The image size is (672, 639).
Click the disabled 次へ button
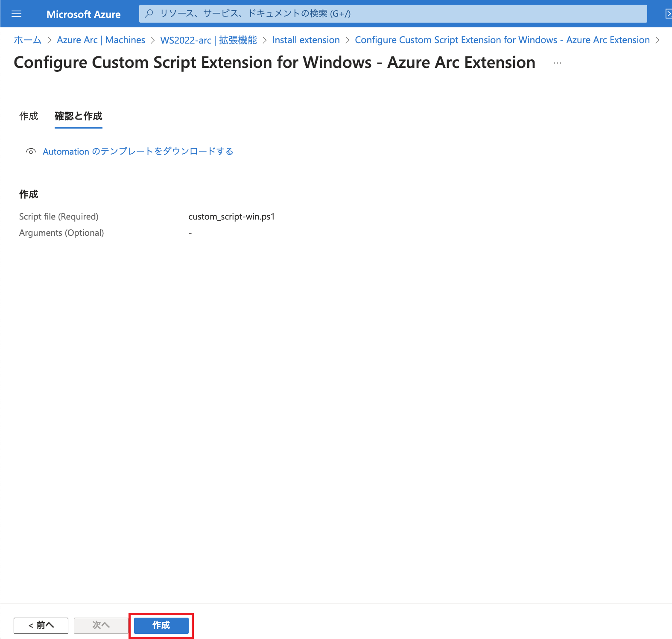pyautogui.click(x=101, y=626)
